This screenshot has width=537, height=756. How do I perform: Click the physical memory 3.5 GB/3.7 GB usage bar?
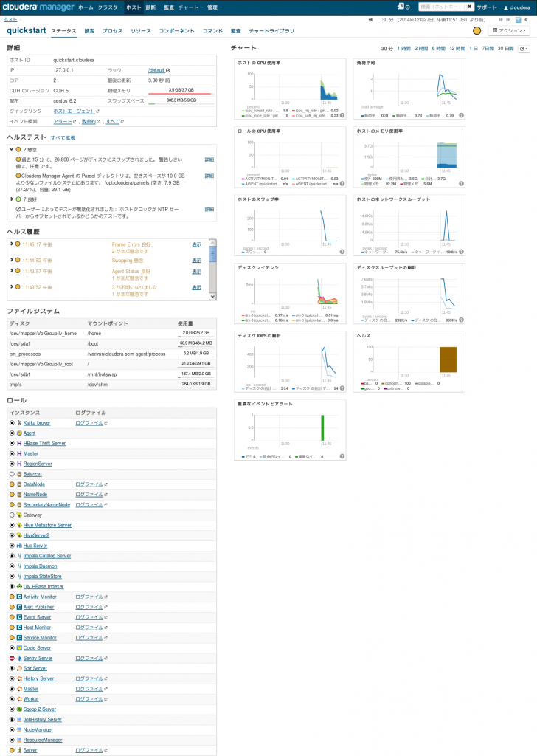180,91
